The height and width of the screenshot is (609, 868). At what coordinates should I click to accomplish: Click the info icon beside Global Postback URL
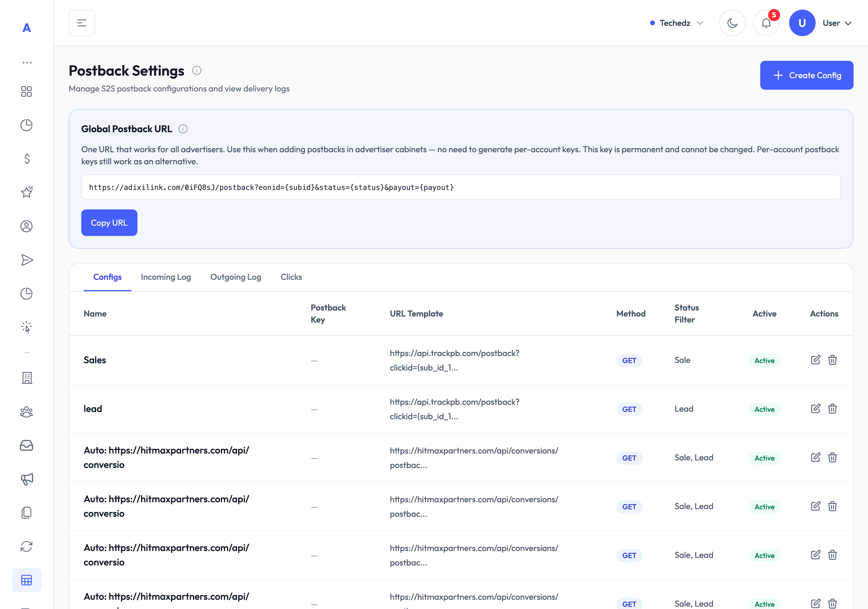tap(183, 129)
